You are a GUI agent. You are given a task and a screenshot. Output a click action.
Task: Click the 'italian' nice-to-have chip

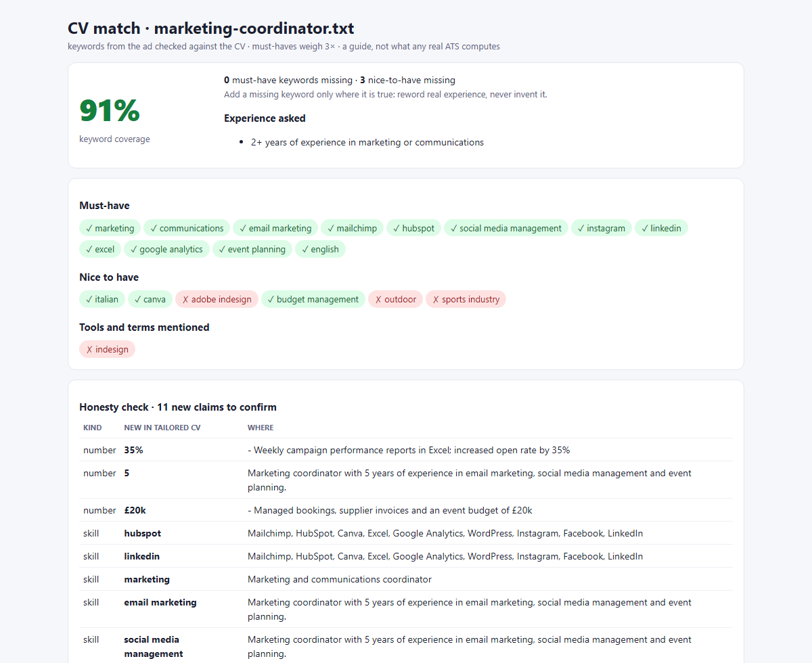pyautogui.click(x=102, y=299)
